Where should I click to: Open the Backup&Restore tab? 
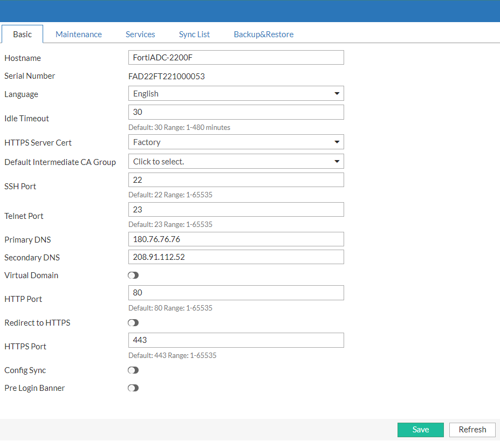click(263, 34)
